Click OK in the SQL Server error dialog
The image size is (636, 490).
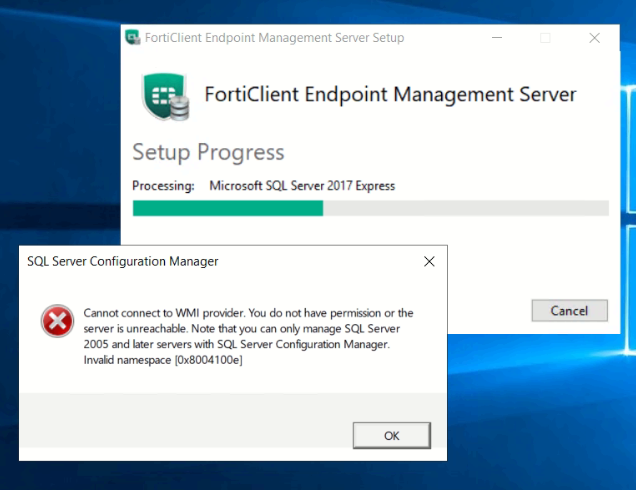391,435
